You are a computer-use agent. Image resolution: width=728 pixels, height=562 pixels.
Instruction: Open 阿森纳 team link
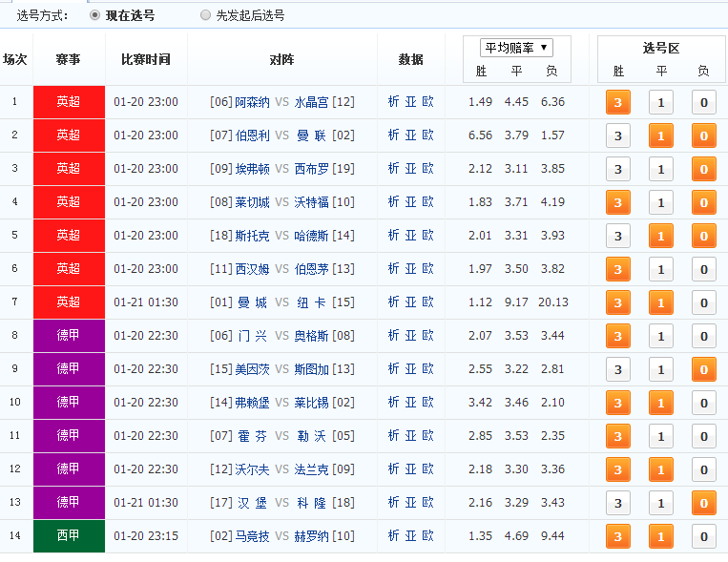(x=252, y=102)
